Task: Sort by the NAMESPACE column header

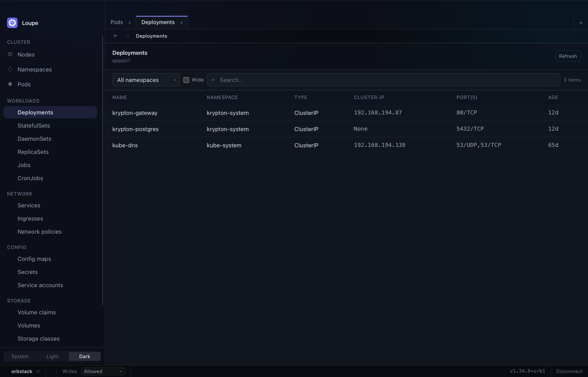Action: pyautogui.click(x=222, y=97)
